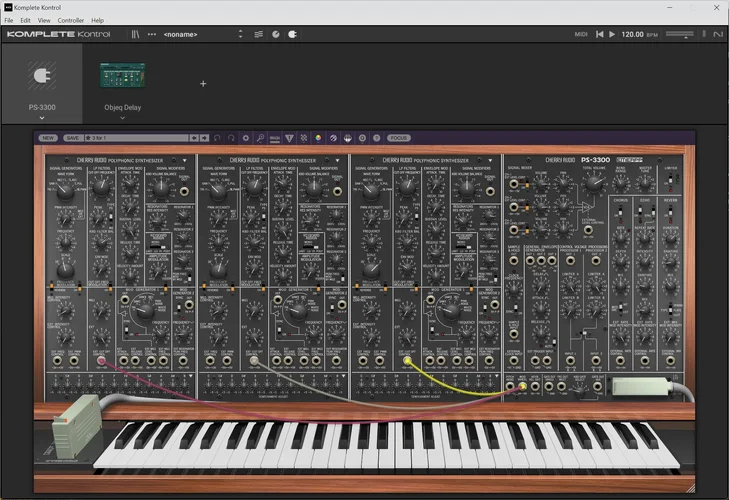Click the plug-in chain add button
729x500 pixels.
203,84
